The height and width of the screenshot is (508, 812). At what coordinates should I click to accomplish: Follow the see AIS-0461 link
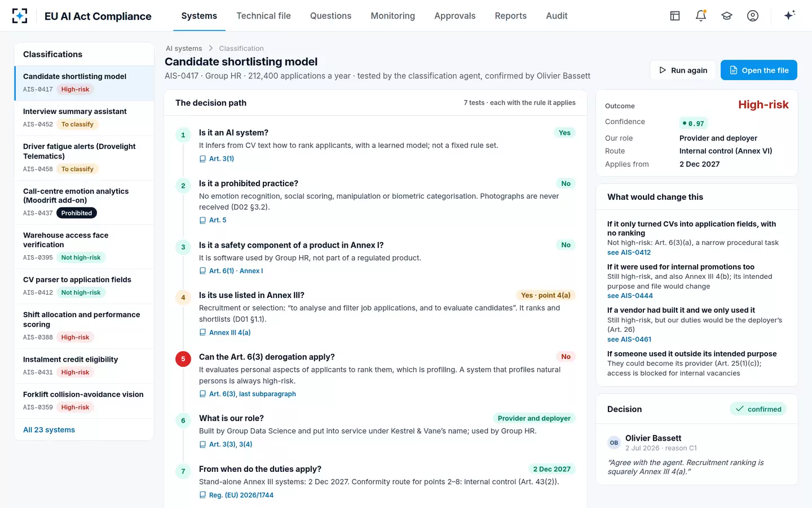[629, 339]
